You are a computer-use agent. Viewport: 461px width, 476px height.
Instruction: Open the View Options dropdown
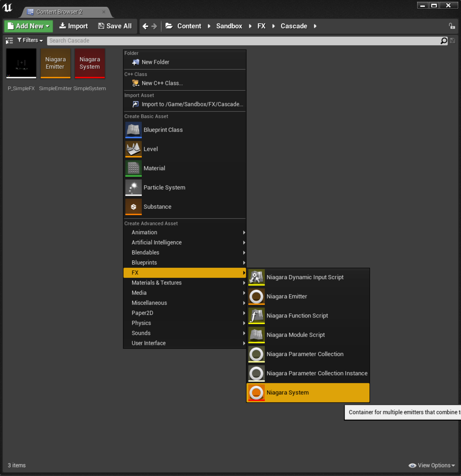click(x=432, y=465)
